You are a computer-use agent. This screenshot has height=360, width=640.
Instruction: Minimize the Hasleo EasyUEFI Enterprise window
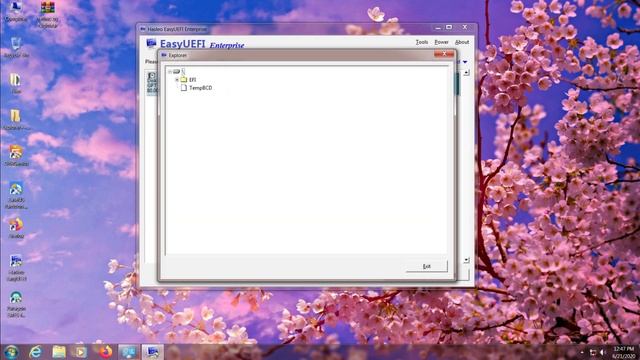[438, 27]
